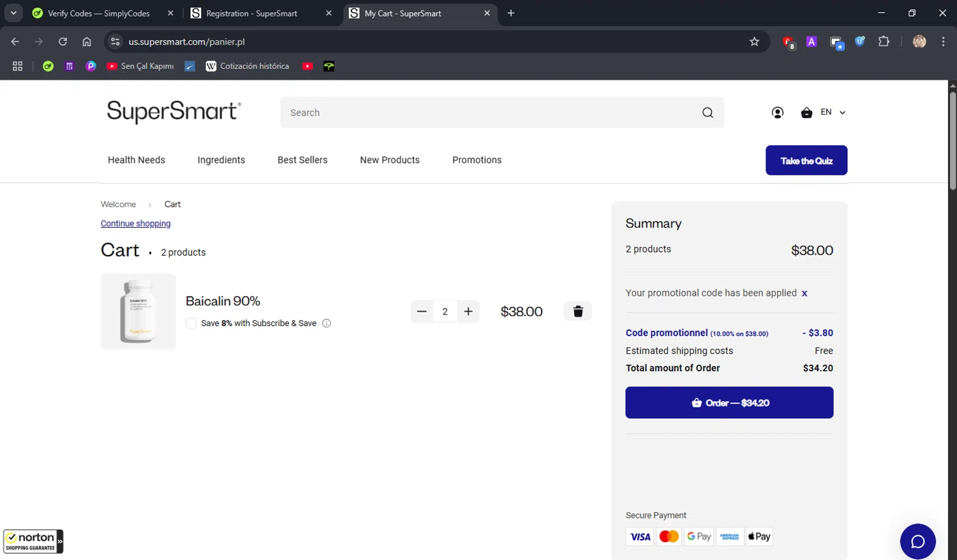Close the Registration - SuperSmart tab
This screenshot has height=560, width=957.
click(x=329, y=13)
